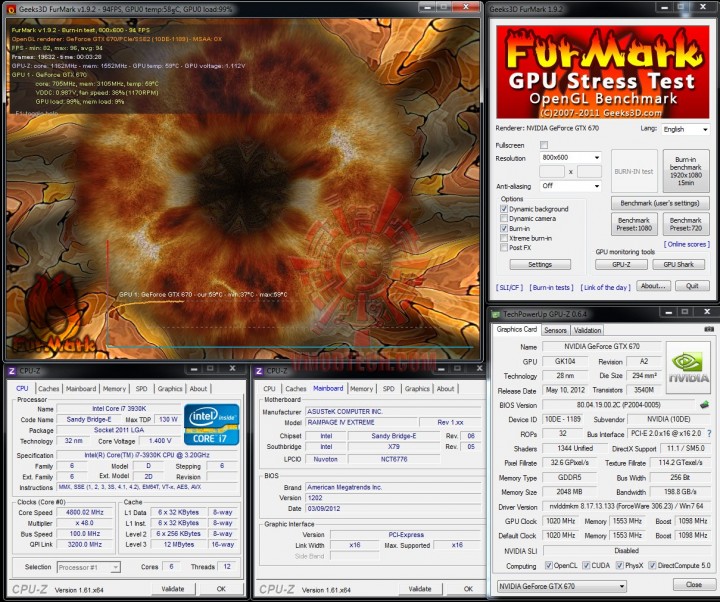This screenshot has width=720, height=602.
Task: Toggle the Fullscreen checkbox in FurMark
Action: pos(544,145)
